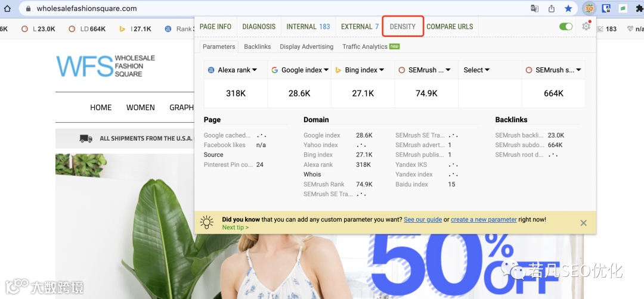Open the PAGE INFO tab
644x299 pixels.
point(215,27)
